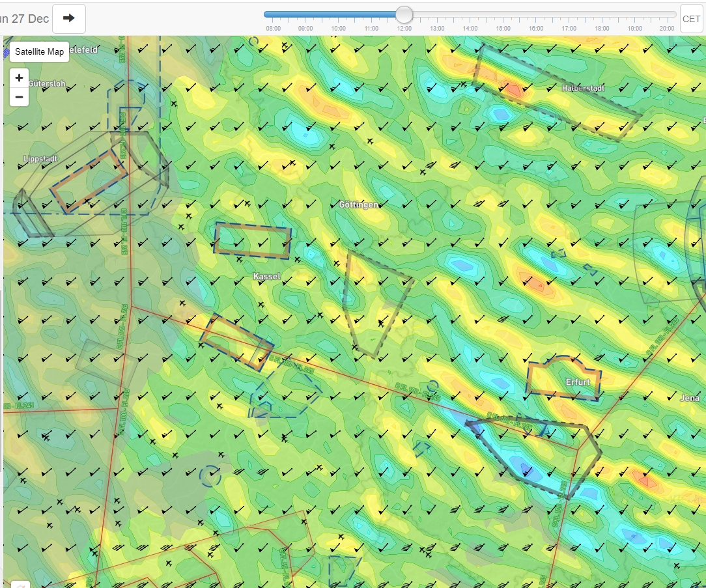This screenshot has width=706, height=588.
Task: Click the airfield symbol right of Kassel label
Action: pos(298,259)
